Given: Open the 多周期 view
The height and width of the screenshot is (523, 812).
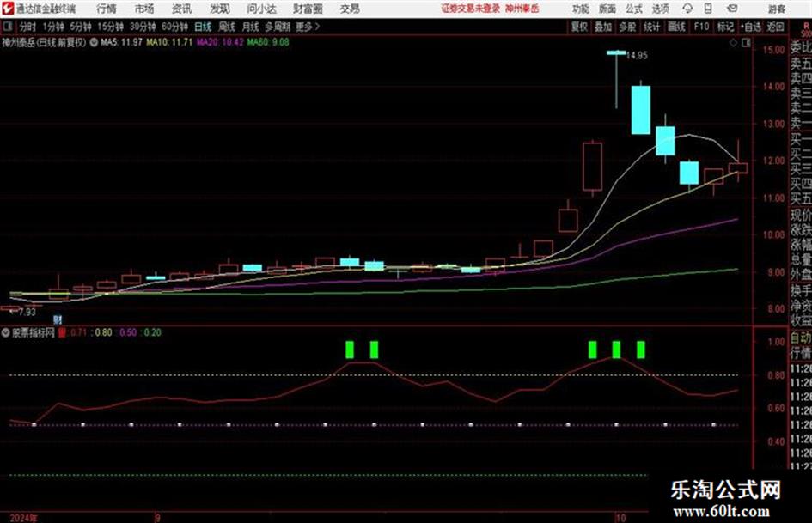Looking at the screenshot, I should coord(278,27).
